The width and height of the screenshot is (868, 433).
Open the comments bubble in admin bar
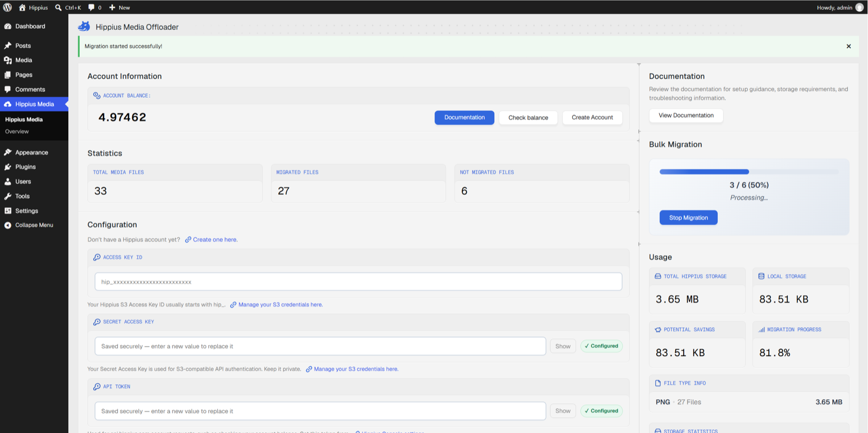coord(92,8)
